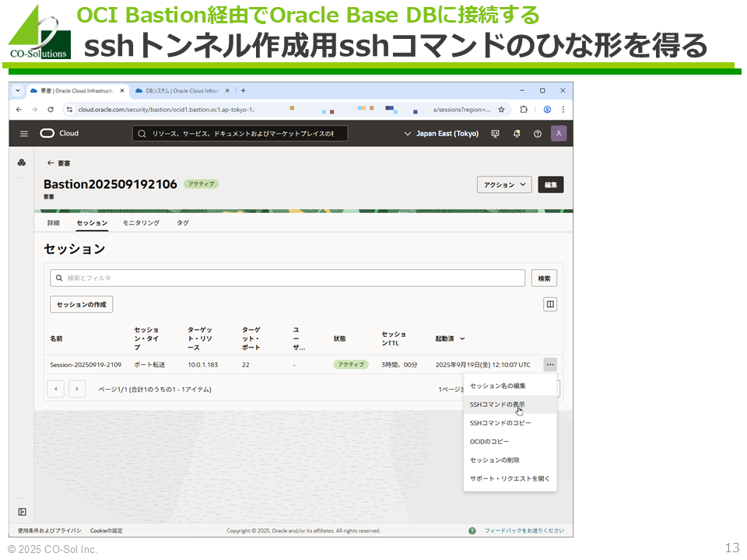Sort by the 起動済 column chevron
This screenshot has height=560, width=747.
[x=462, y=338]
